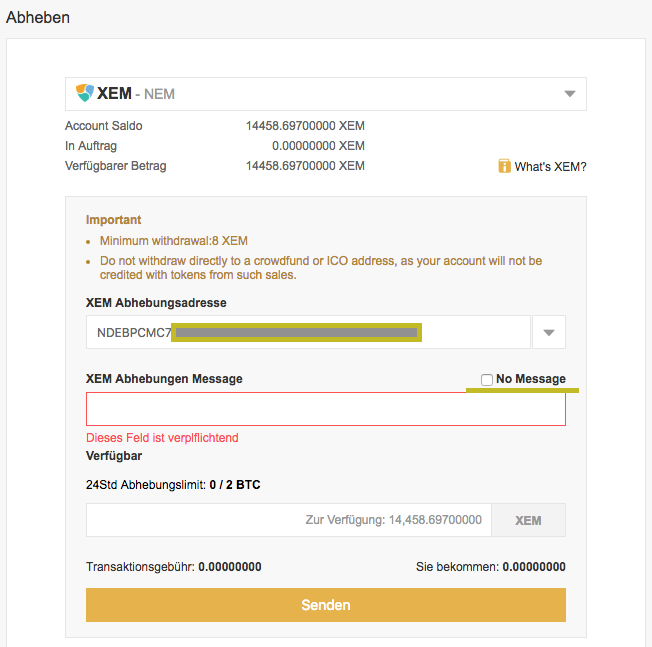Click the 24Std Abhebungslimit text
The image size is (652, 647).
click(173, 485)
